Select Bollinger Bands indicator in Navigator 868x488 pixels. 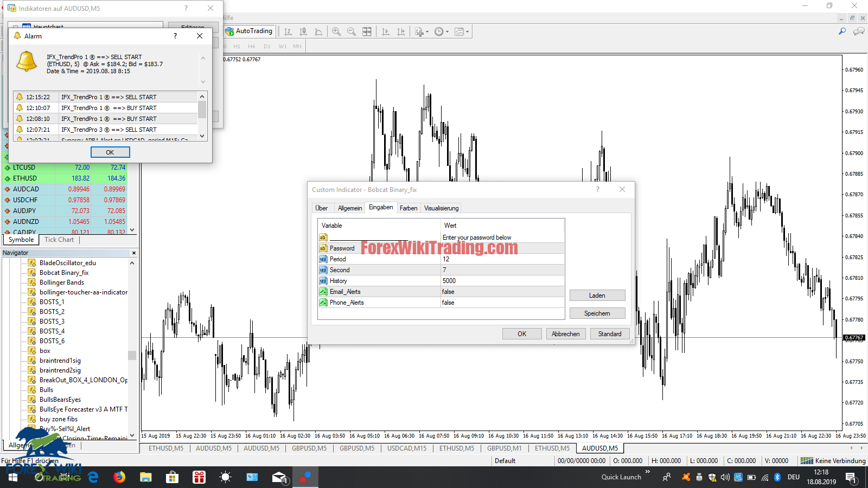[x=62, y=282]
